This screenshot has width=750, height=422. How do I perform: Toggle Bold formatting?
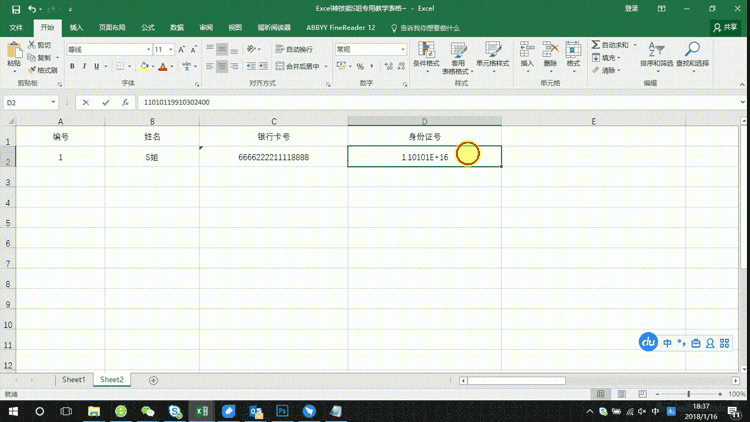coord(72,67)
